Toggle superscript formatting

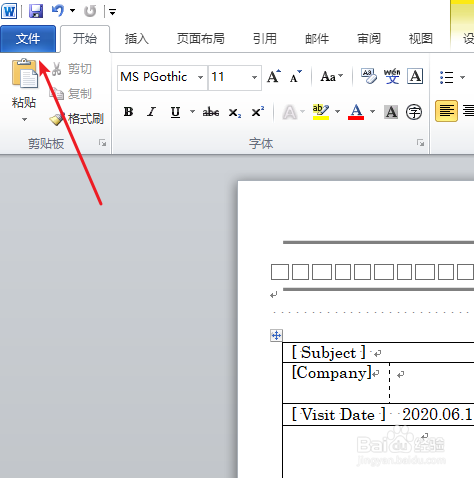tap(258, 112)
